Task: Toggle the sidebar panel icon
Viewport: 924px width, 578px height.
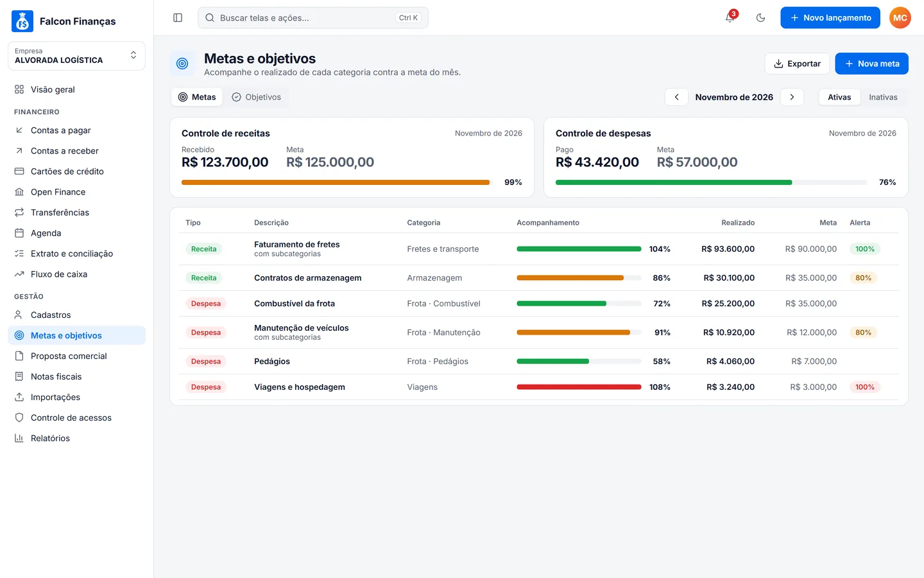Action: (x=178, y=18)
